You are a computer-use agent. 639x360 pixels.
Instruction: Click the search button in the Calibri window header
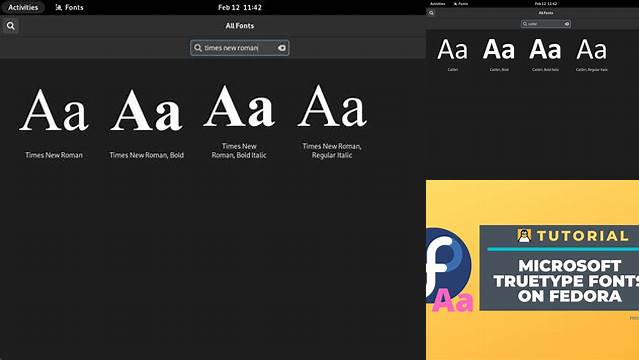431,13
